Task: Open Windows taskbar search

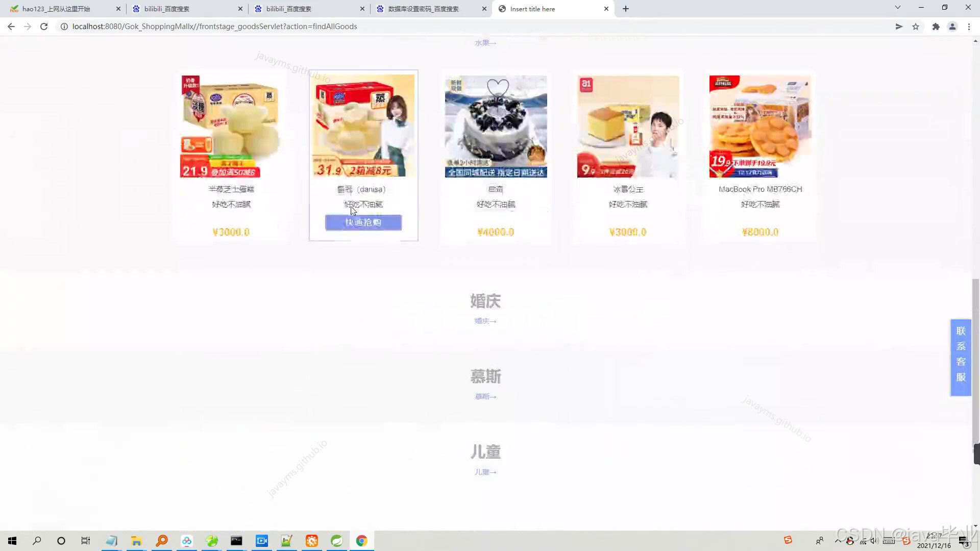Action: (37, 541)
